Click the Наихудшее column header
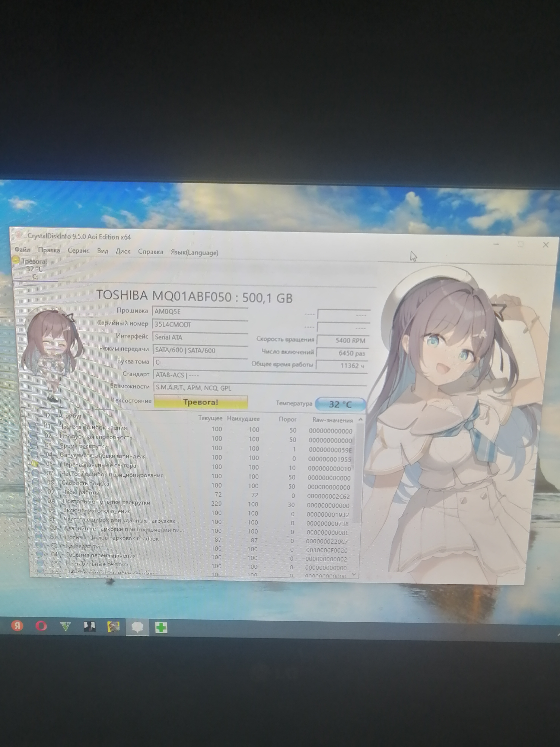Viewport: 560px width, 747px height. pyautogui.click(x=243, y=419)
